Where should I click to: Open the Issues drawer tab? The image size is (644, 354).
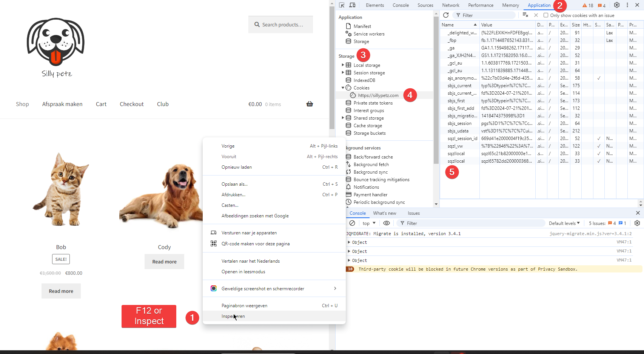point(413,213)
